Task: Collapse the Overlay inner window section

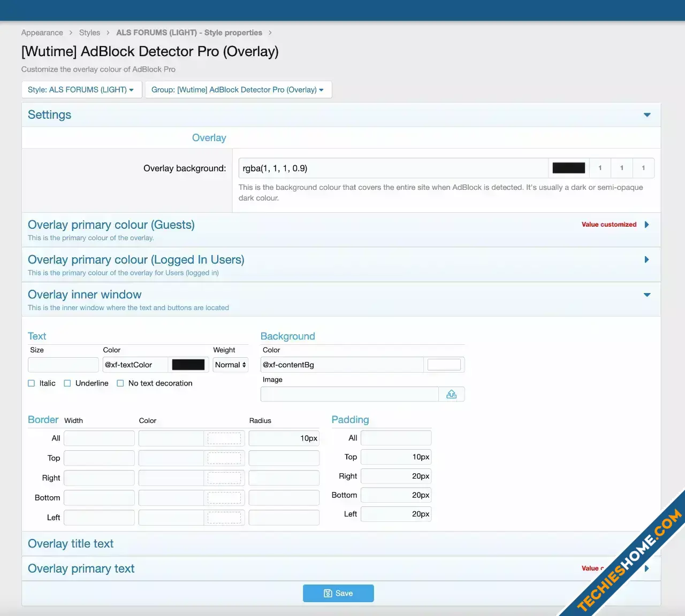Action: point(647,295)
